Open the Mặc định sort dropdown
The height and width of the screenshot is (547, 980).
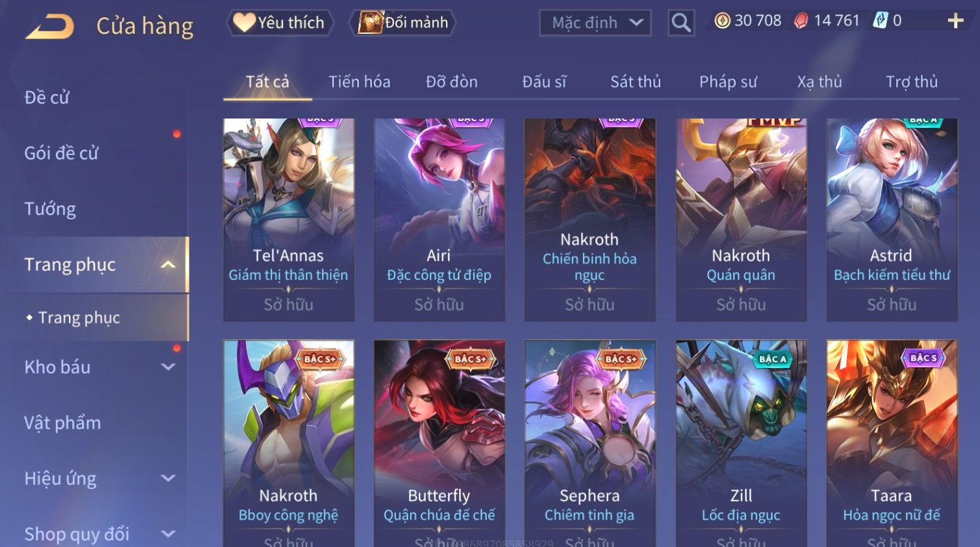click(595, 23)
